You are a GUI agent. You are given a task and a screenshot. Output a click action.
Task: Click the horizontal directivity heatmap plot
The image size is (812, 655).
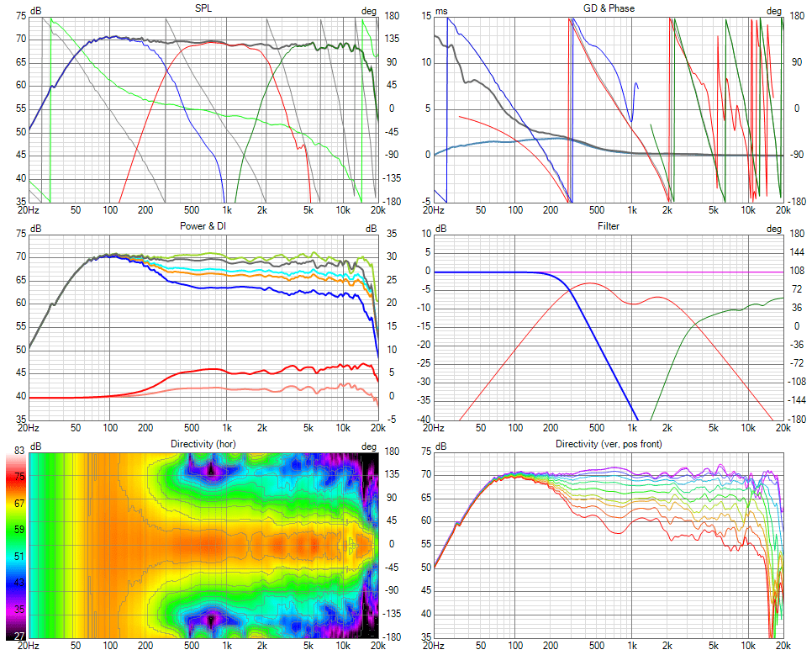203,545
